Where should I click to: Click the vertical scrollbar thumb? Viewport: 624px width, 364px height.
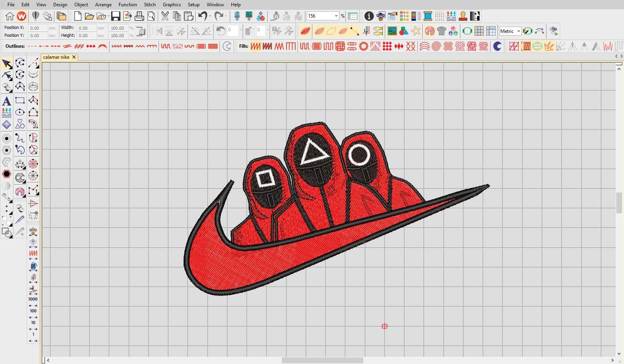pos(619,203)
